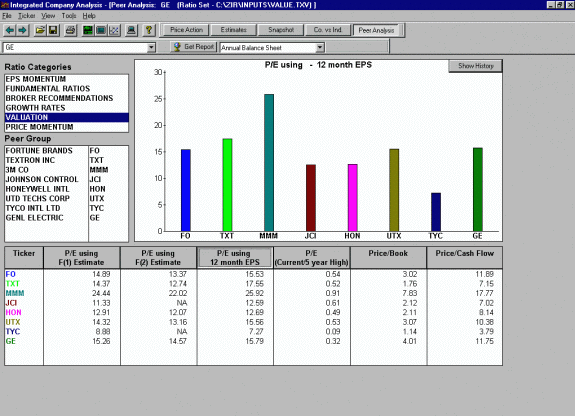The image size is (575, 416).
Task: Open the File menu
Action: pyautogui.click(x=7, y=16)
